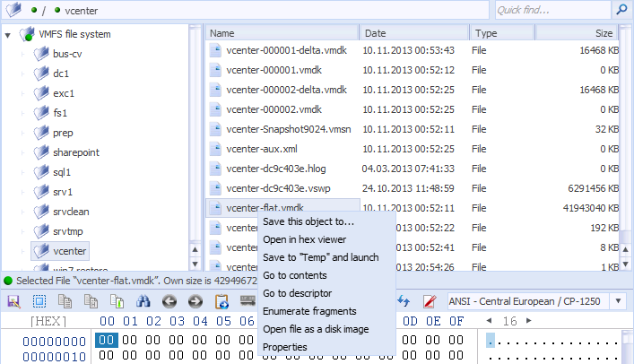634x364 pixels.
Task: Sort file list by Date column
Action: pos(414,33)
